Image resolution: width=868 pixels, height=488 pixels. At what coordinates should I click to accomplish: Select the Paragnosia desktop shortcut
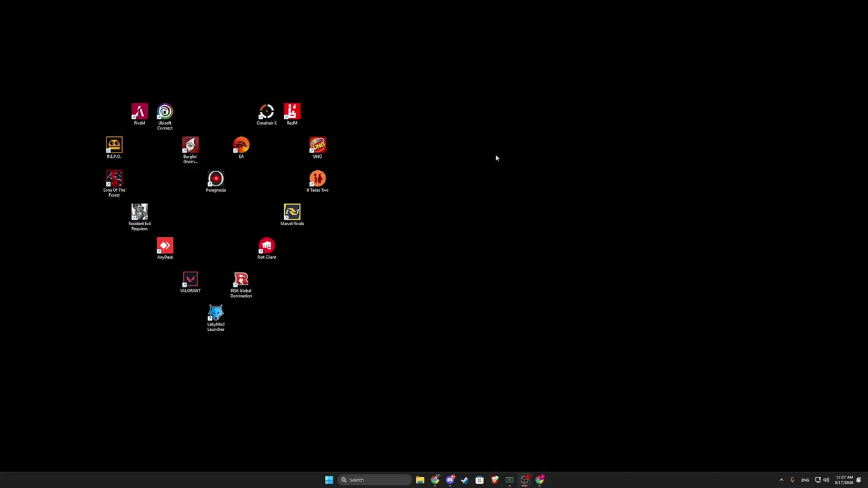pyautogui.click(x=216, y=182)
